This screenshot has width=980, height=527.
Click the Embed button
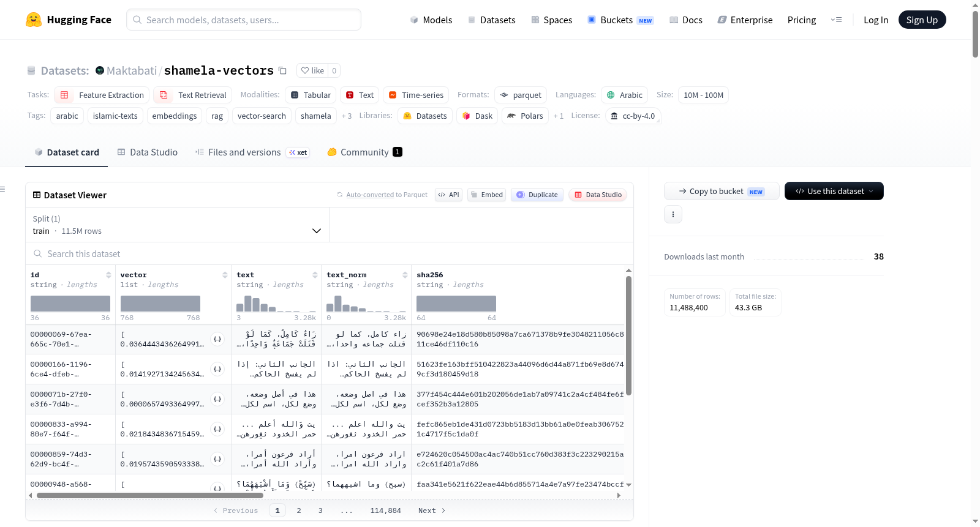click(x=487, y=195)
